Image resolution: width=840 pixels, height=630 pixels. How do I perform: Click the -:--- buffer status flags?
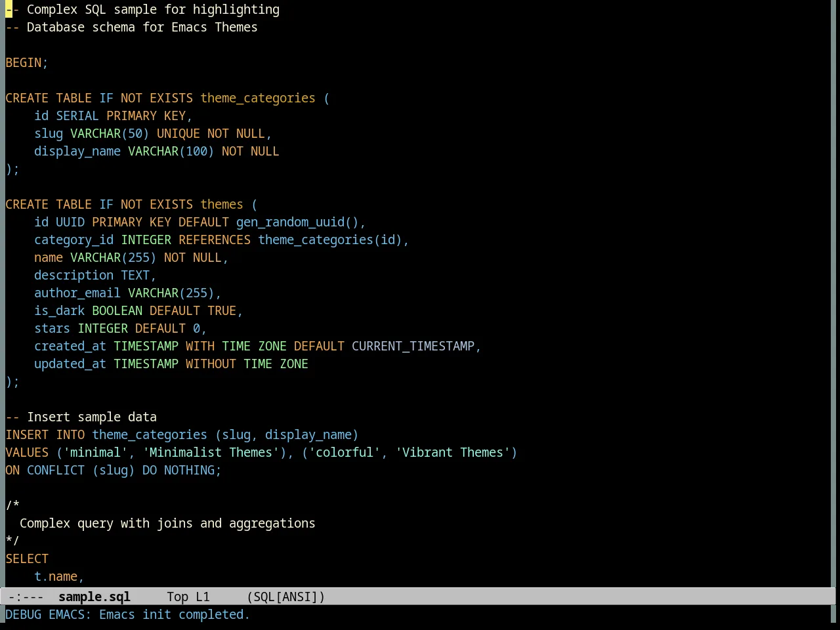[x=26, y=597]
